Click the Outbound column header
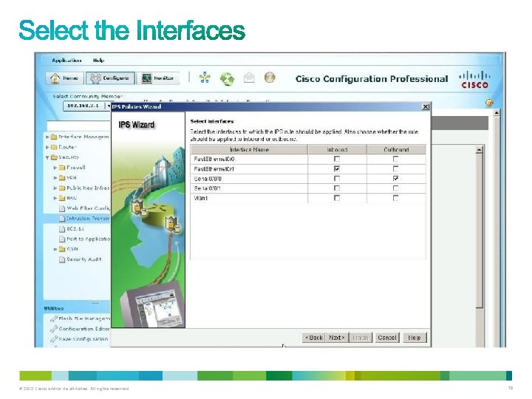Viewport: 532px width, 399px height. (396, 149)
